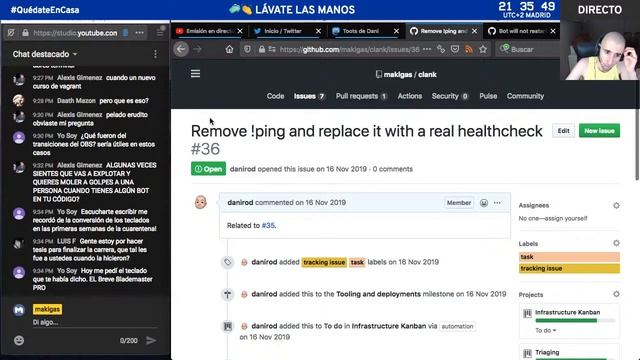Click the tracking issue label in timeline
Viewport: 640px width, 360px height.
coord(324,262)
